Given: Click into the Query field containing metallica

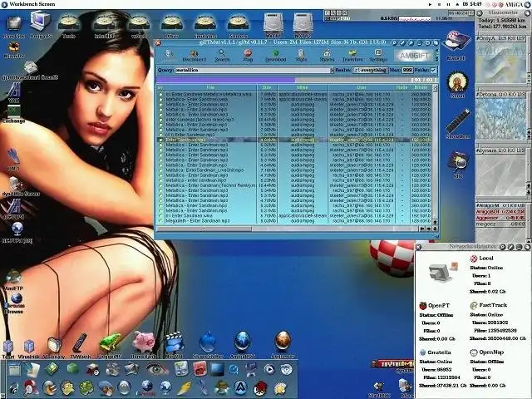Looking at the screenshot, I should point(253,70).
